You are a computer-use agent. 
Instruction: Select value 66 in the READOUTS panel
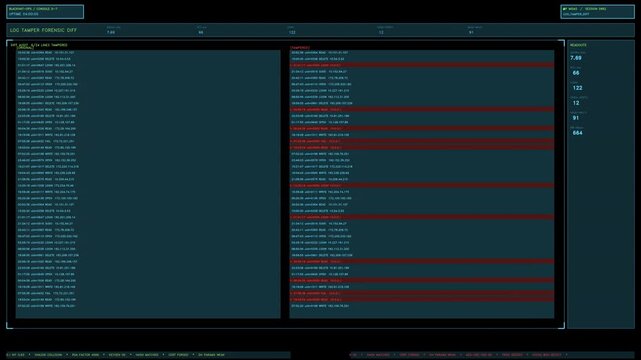pyautogui.click(x=576, y=73)
